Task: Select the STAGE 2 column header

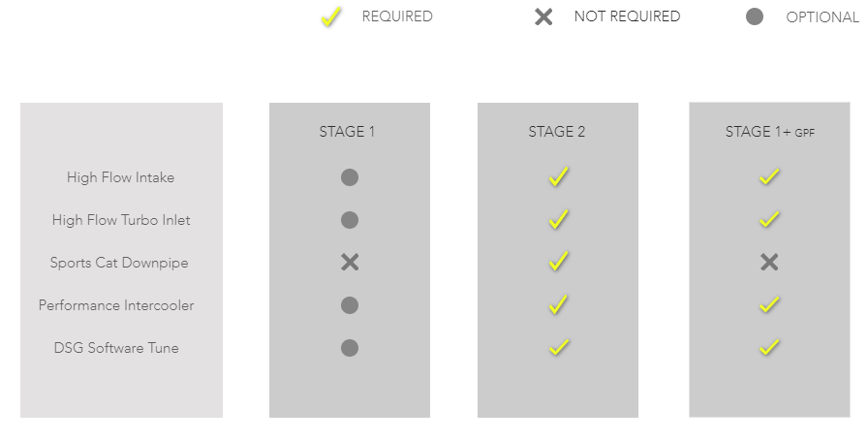Action: (557, 132)
